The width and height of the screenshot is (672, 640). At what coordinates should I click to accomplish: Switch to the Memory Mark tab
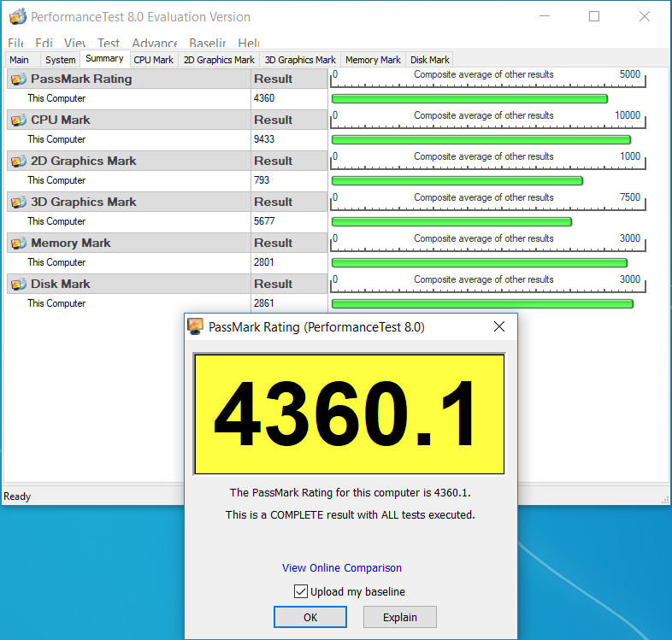373,60
